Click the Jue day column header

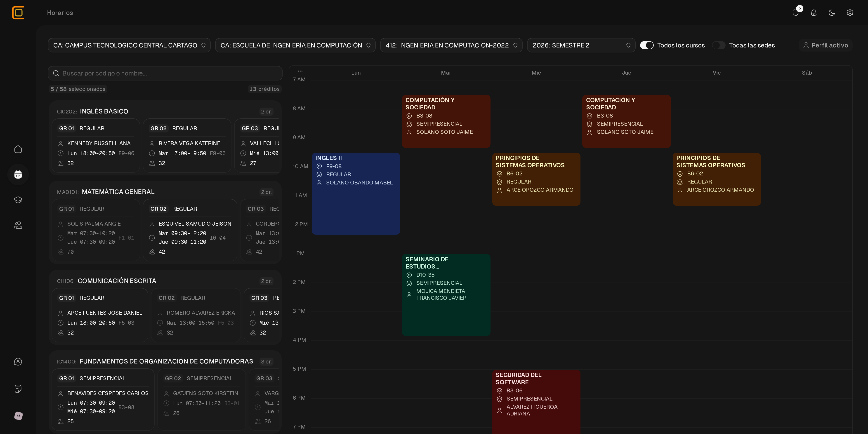[x=626, y=73]
